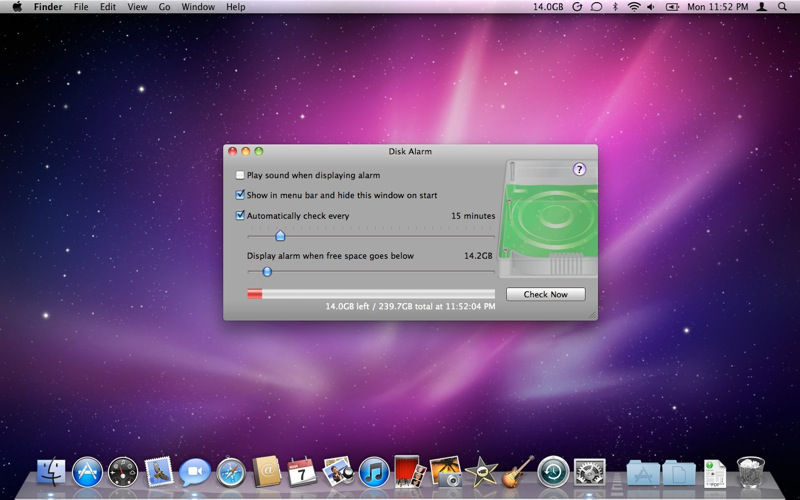Open Address Book from the Dock
Viewport: 800px width, 500px height.
coord(266,471)
